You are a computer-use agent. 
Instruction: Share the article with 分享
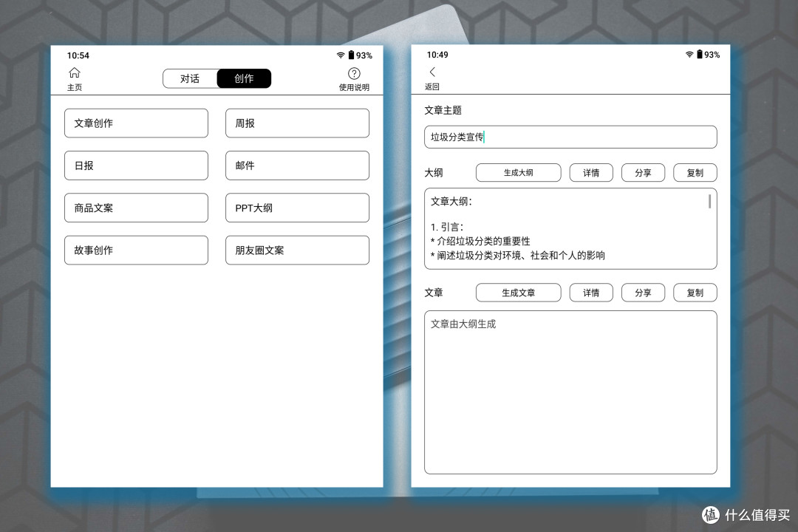click(x=644, y=293)
